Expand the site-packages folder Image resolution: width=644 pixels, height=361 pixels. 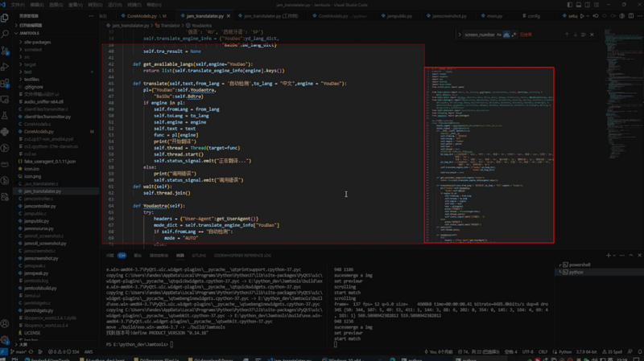point(36,42)
